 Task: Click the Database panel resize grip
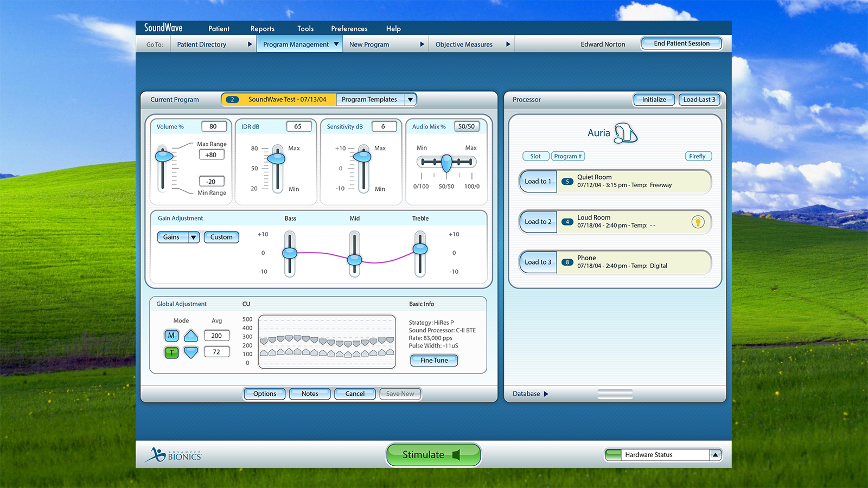click(x=615, y=394)
